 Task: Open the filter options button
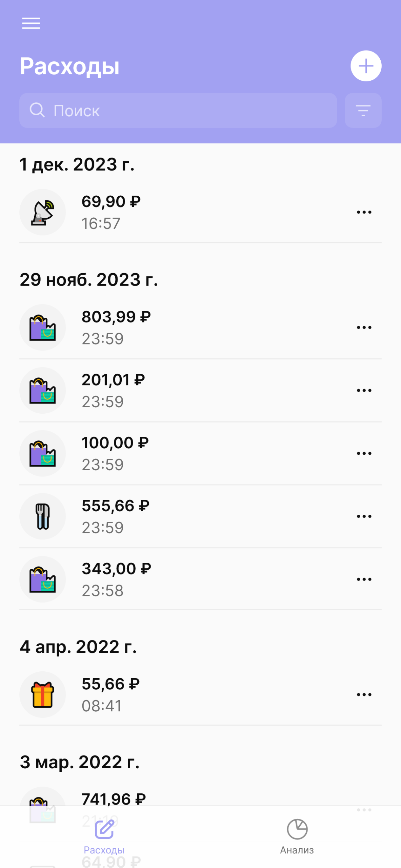363,111
